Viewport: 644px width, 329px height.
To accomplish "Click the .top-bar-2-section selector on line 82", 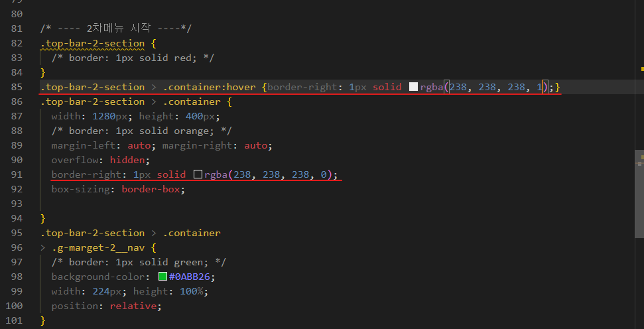I will coord(92,43).
